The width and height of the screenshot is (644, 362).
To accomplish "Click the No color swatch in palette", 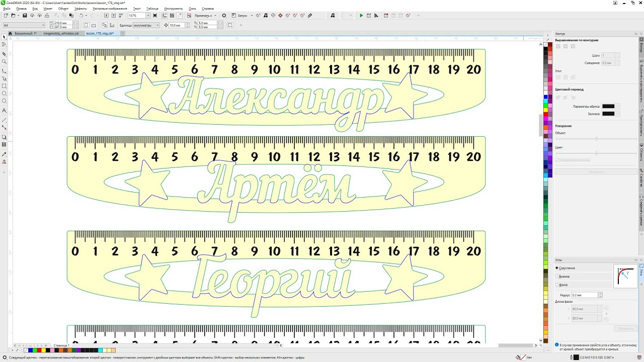I will click(x=546, y=44).
